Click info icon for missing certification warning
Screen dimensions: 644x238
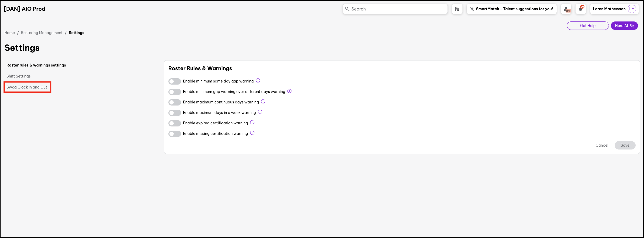click(x=252, y=133)
